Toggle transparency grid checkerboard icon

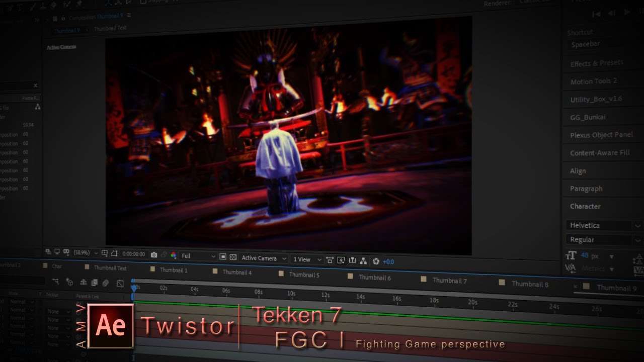(x=233, y=257)
